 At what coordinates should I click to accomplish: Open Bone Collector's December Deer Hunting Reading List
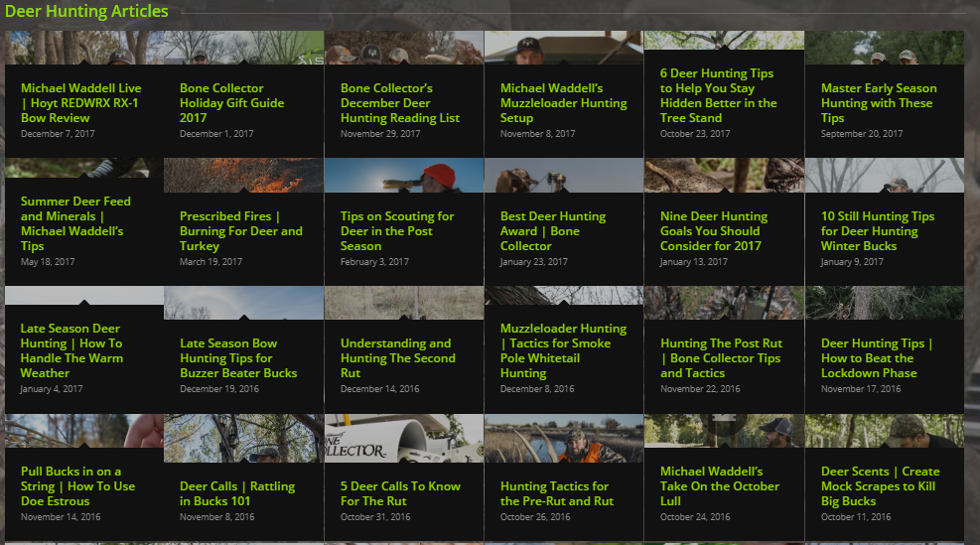coord(400,103)
